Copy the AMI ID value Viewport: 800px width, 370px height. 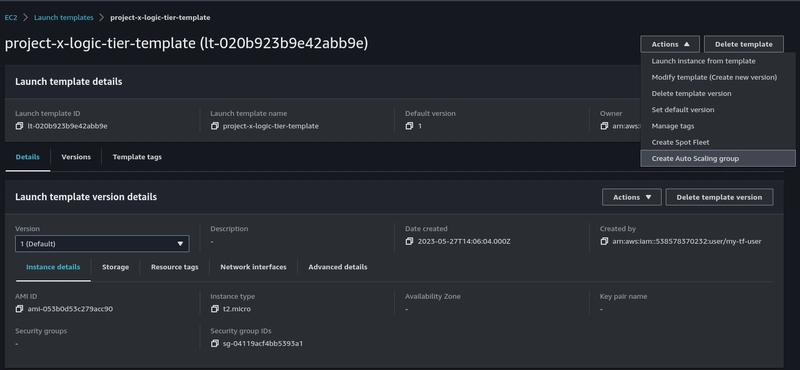19,309
